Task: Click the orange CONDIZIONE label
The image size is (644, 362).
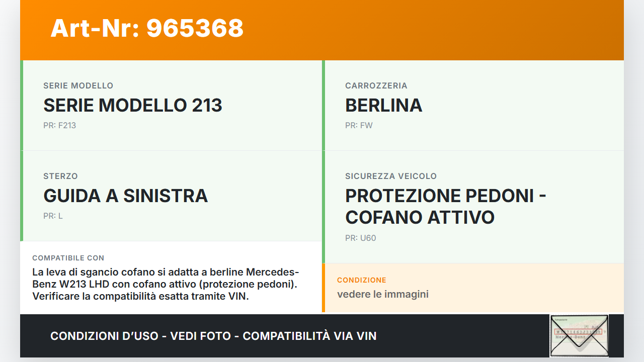Action: (x=361, y=280)
